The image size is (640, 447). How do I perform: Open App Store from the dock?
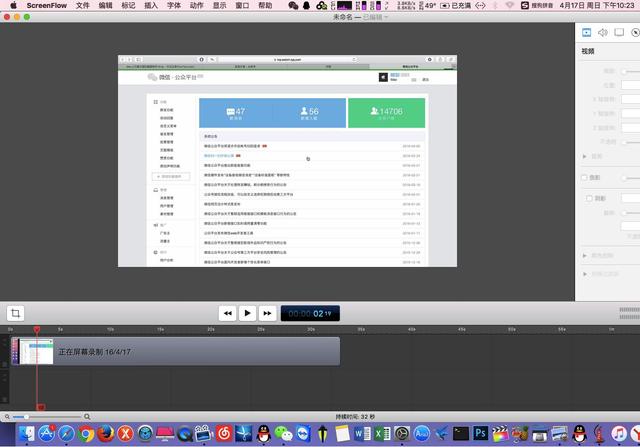point(47,434)
